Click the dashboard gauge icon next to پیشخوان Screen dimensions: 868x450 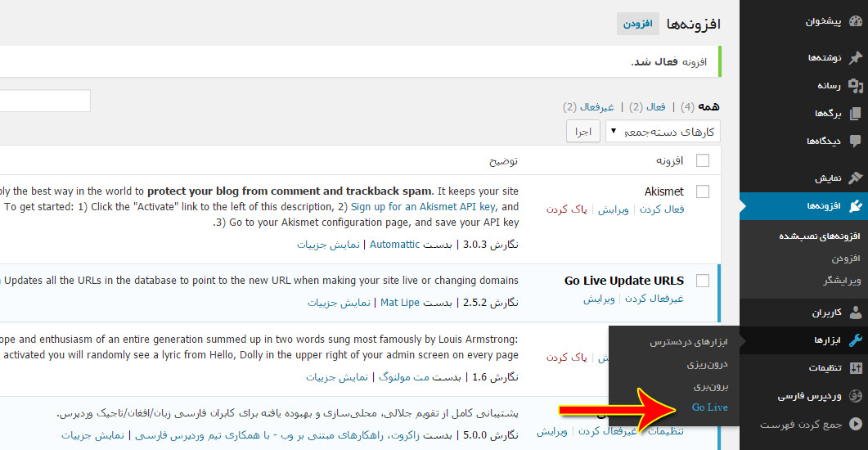point(855,21)
